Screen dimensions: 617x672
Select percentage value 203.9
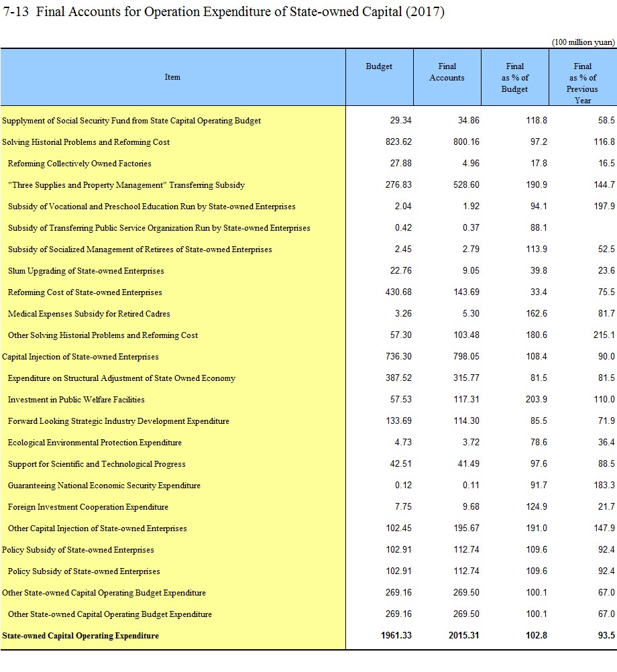pos(537,399)
